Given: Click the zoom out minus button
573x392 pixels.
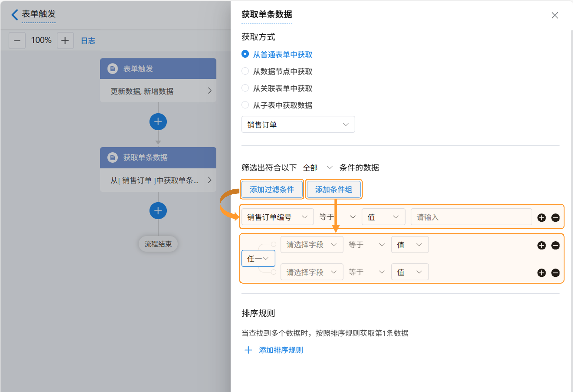Looking at the screenshot, I should [x=17, y=40].
